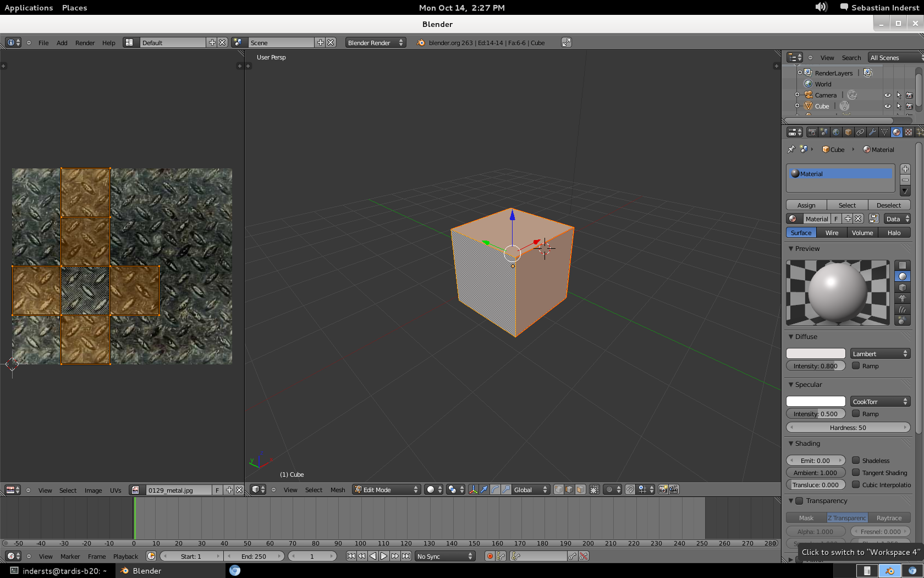
Task: Select the face select mode icon
Action: [x=580, y=489]
